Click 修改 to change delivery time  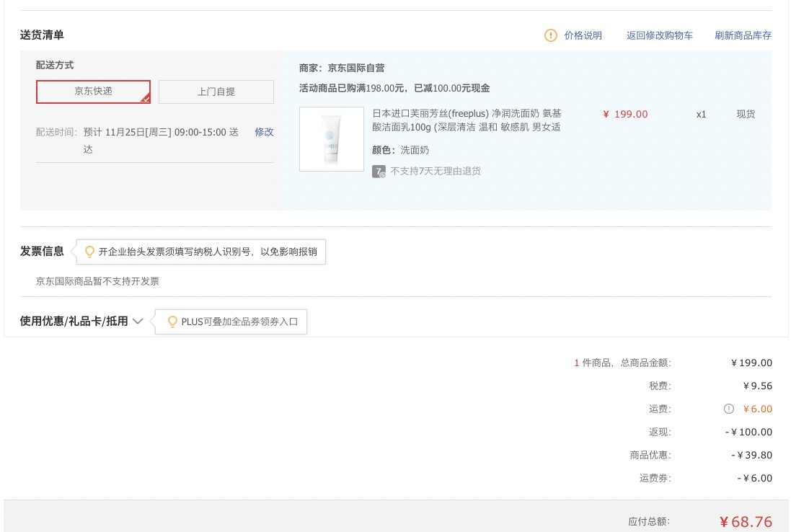point(264,132)
